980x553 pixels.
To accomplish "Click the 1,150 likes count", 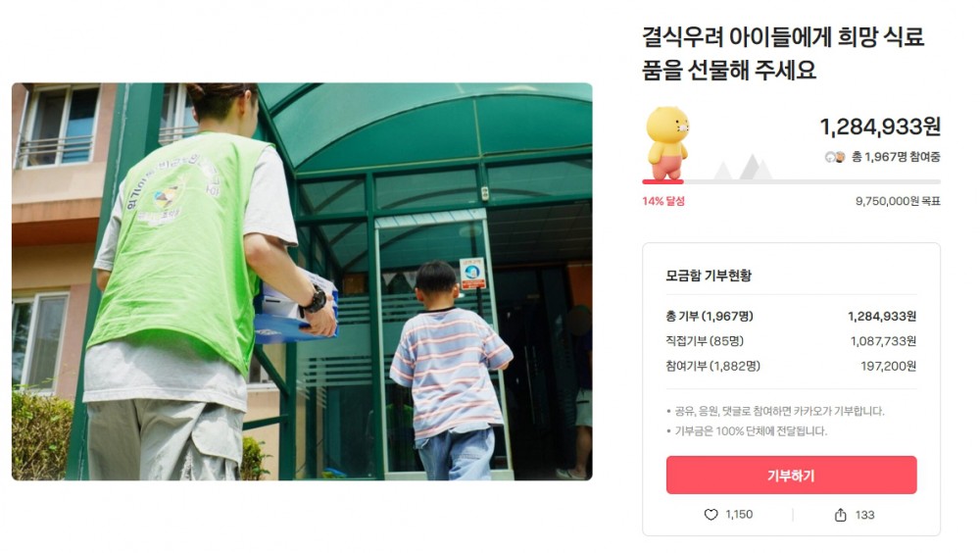I will [x=739, y=514].
